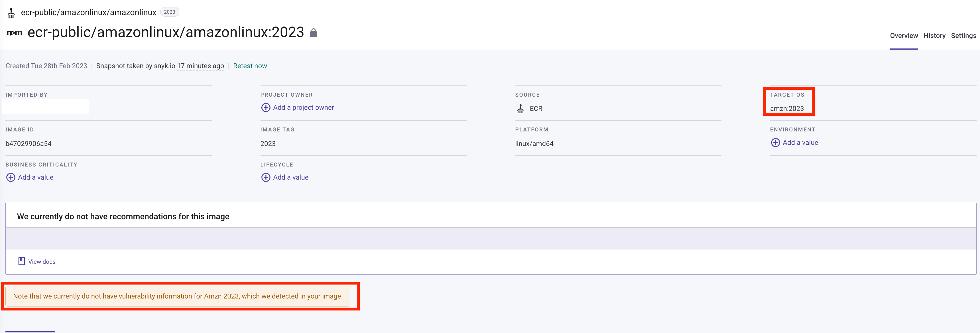Click the document icon beside View docs
Image resolution: width=980 pixels, height=333 pixels.
point(22,261)
